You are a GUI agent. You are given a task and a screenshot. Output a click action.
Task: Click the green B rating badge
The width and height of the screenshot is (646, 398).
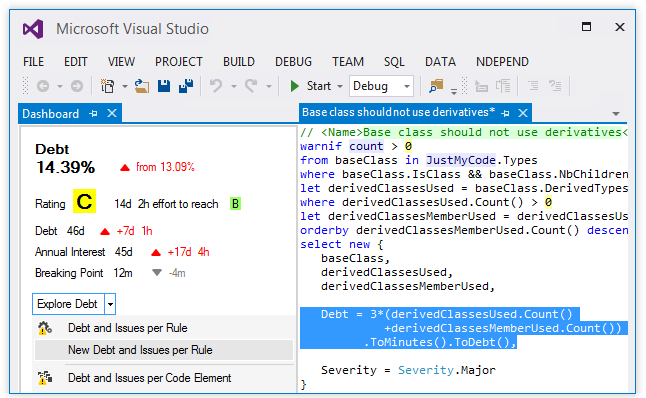pos(235,204)
